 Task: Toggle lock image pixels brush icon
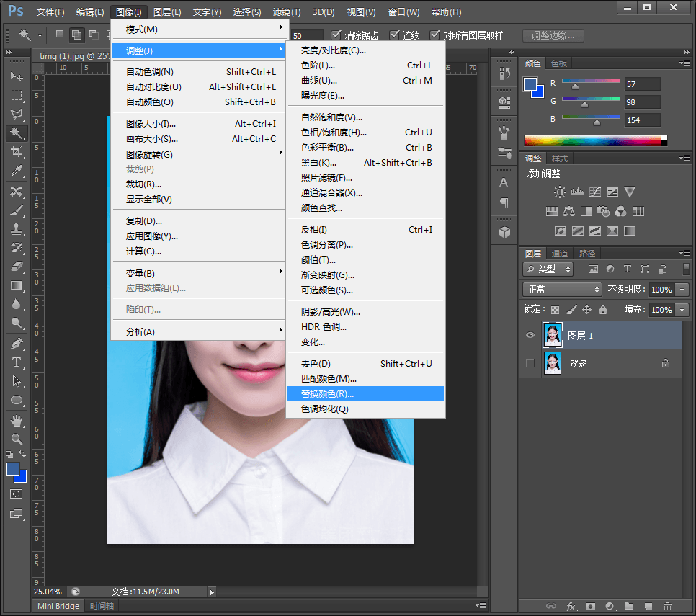(571, 309)
